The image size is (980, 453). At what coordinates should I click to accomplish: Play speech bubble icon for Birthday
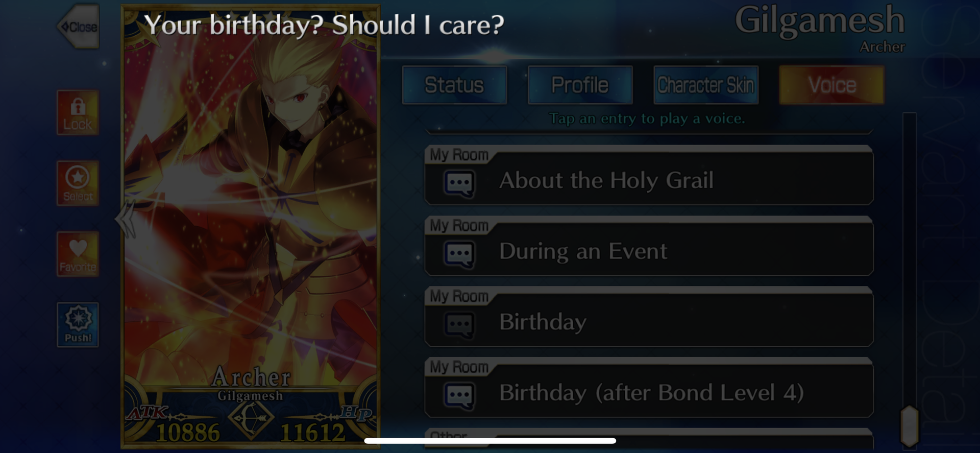coord(459,325)
